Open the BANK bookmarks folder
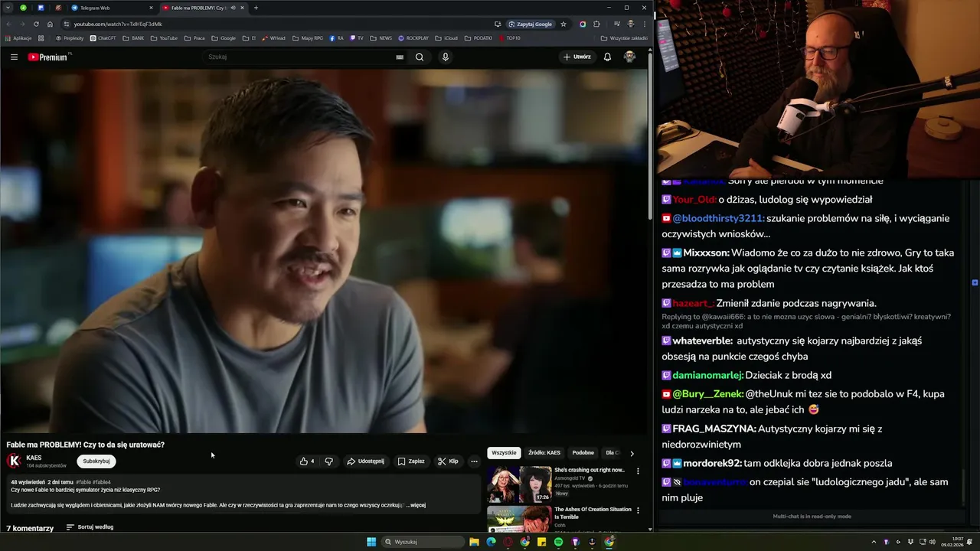 click(133, 37)
